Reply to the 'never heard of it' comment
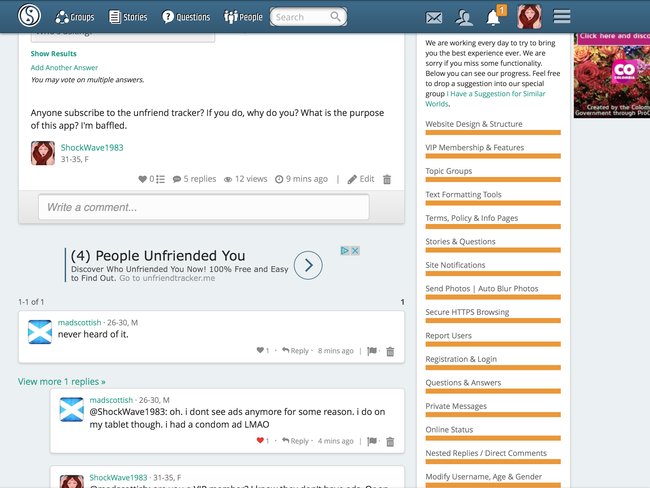This screenshot has width=650, height=488. [x=296, y=351]
